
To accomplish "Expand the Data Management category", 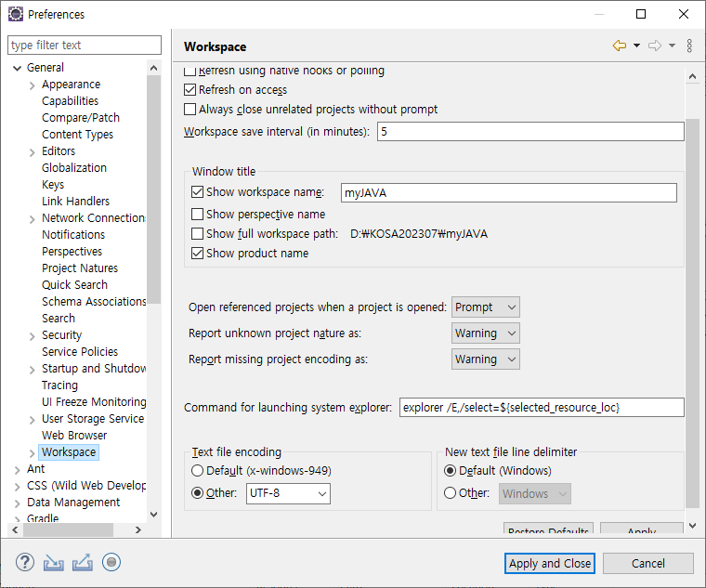I will [x=17, y=503].
